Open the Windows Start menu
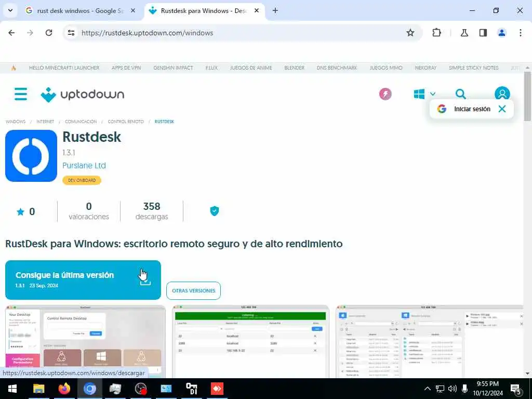Image resolution: width=532 pixels, height=399 pixels. tap(12, 389)
